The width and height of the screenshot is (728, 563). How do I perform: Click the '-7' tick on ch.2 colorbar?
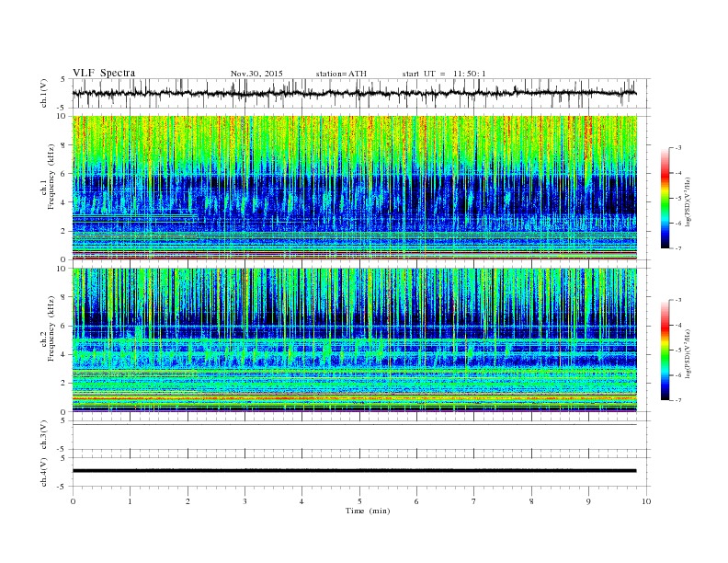678,400
